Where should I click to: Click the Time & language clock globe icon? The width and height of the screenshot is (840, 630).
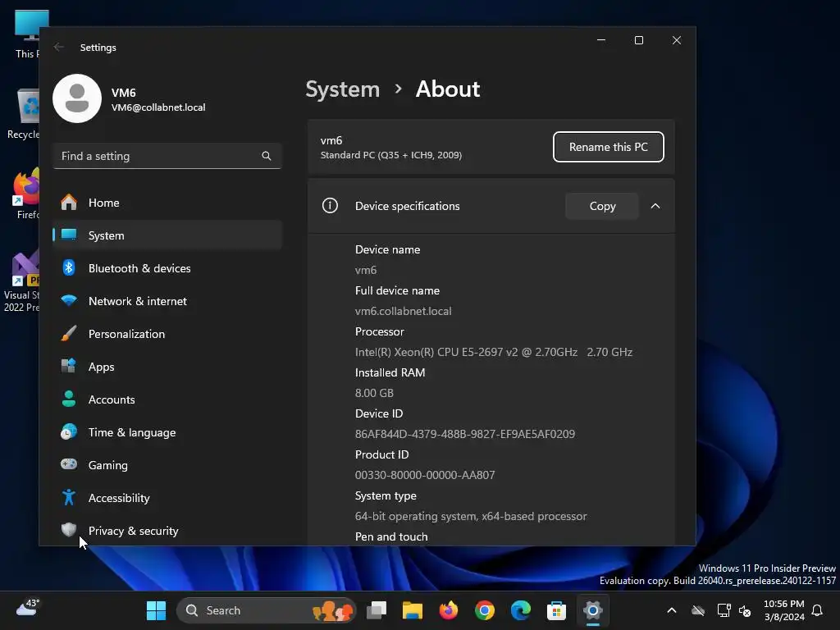click(x=69, y=431)
